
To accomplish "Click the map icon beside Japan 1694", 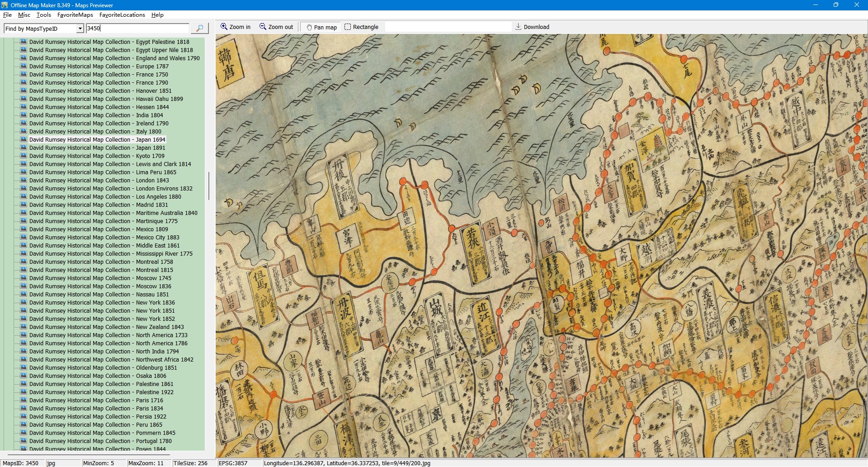I will tap(24, 140).
